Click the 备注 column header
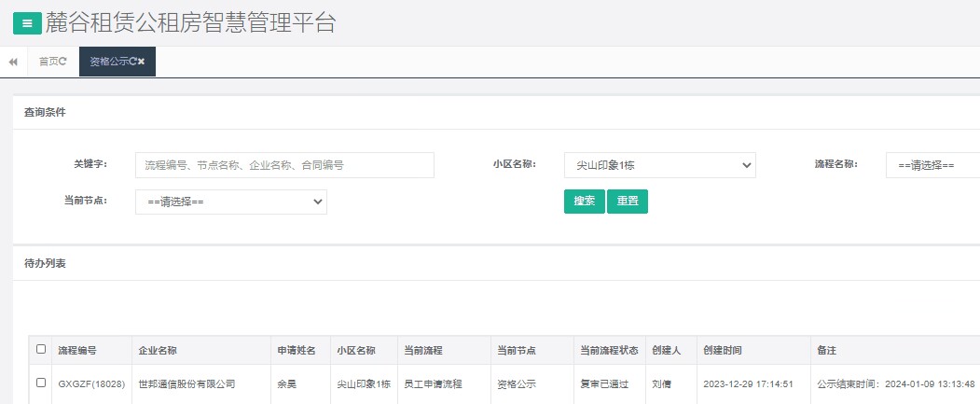The width and height of the screenshot is (980, 404). click(826, 351)
